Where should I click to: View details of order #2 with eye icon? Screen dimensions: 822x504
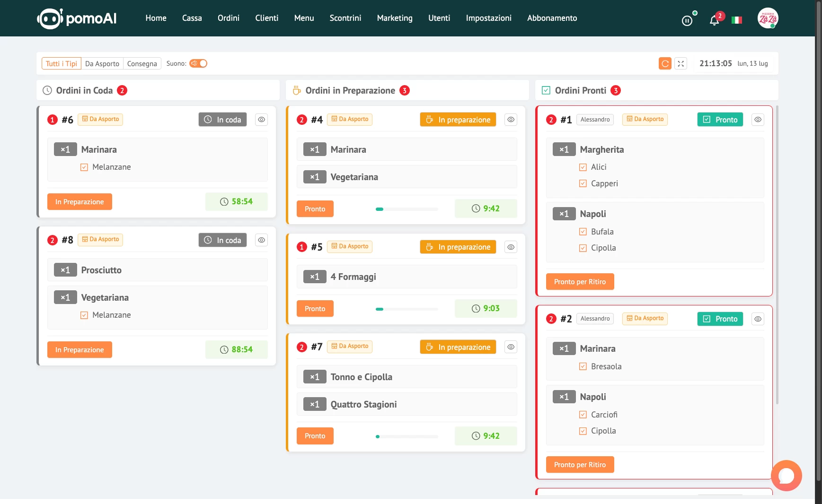click(758, 319)
